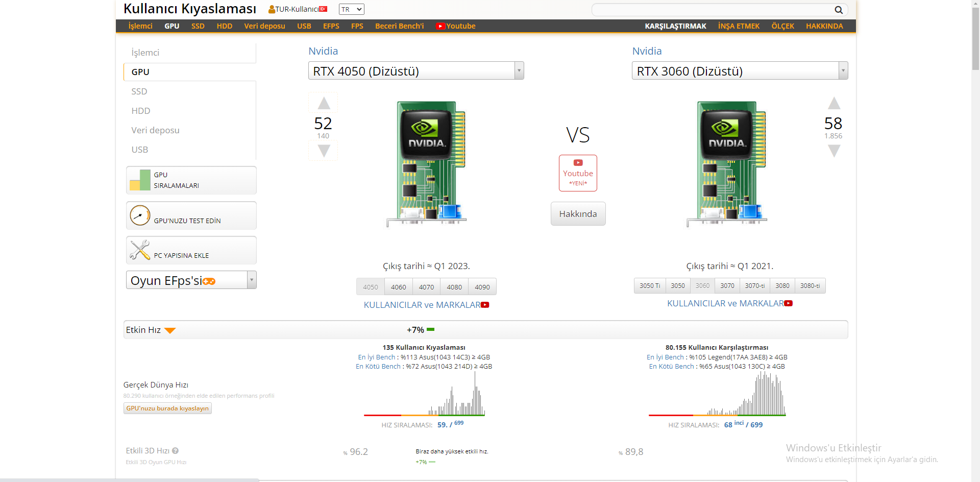Viewport: 980px width, 482px height.
Task: Open KULLANICILAR ve MARKALAR under RTX 3060
Action: pyautogui.click(x=725, y=303)
